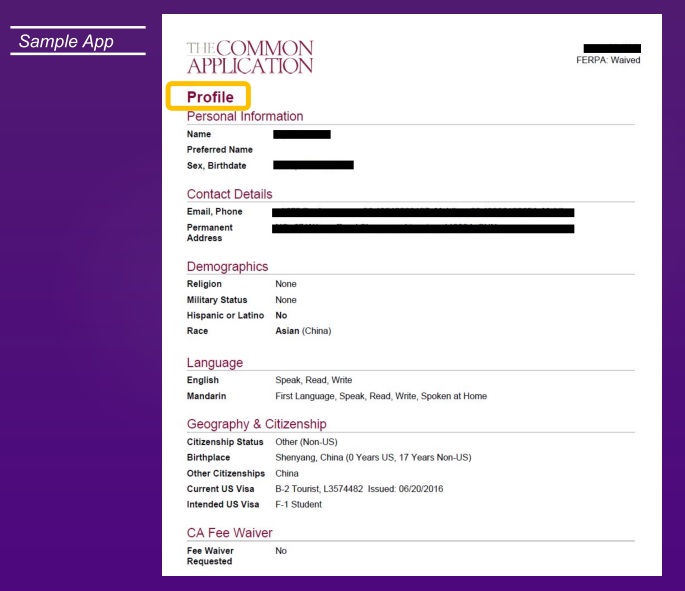Click the Religion value 'None'
Viewport: 685px width, 591px height.
pos(286,284)
